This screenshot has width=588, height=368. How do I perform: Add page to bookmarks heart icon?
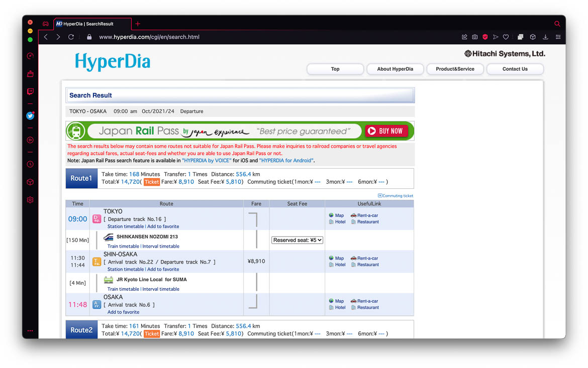click(x=506, y=37)
